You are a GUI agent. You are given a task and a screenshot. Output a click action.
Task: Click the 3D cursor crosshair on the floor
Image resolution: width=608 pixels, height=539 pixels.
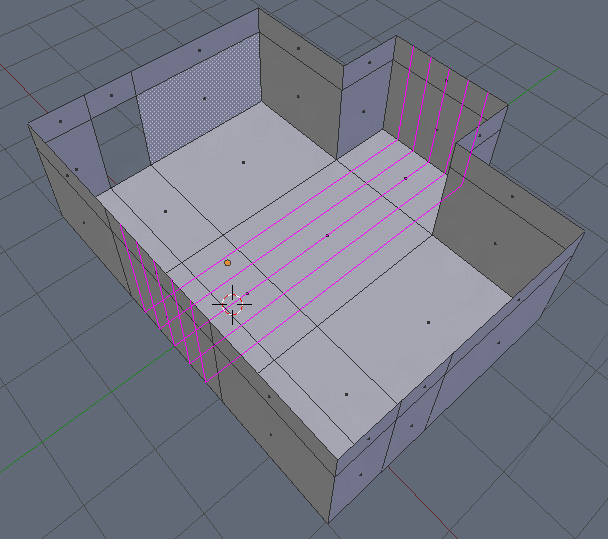coord(232,304)
